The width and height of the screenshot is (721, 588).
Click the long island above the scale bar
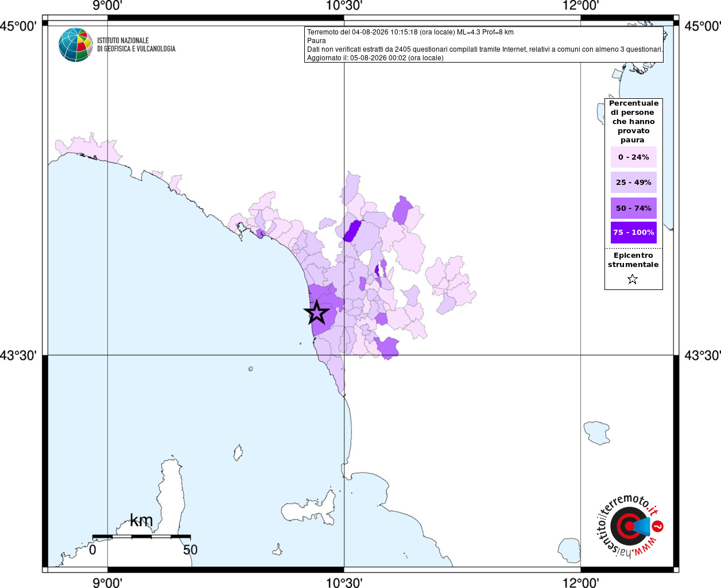coord(171,493)
